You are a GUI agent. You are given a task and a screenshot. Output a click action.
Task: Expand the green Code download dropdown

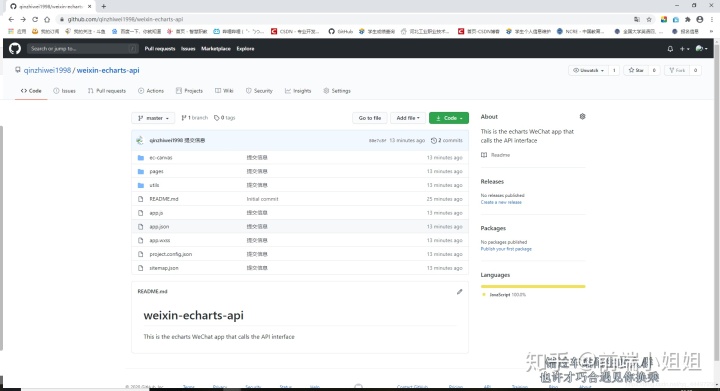449,118
